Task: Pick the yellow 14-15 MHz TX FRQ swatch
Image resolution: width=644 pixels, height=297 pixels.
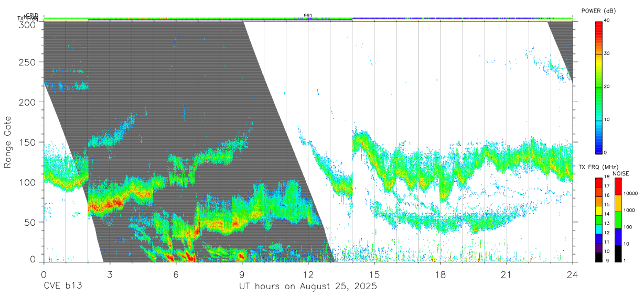Action: 599,211
